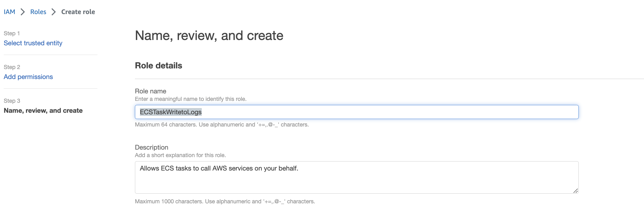This screenshot has width=644, height=213.
Task: Open the Select trusted entity step
Action: pyautogui.click(x=33, y=43)
